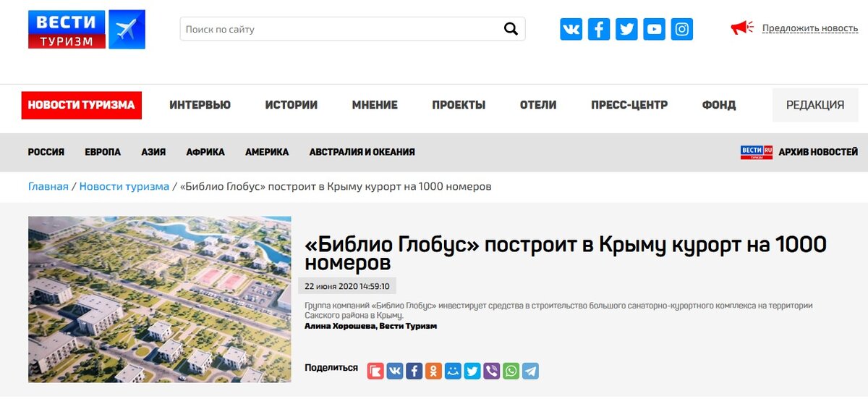868x407 pixels.
Task: Share the article via Мой Мир smiley icon
Action: 453,371
